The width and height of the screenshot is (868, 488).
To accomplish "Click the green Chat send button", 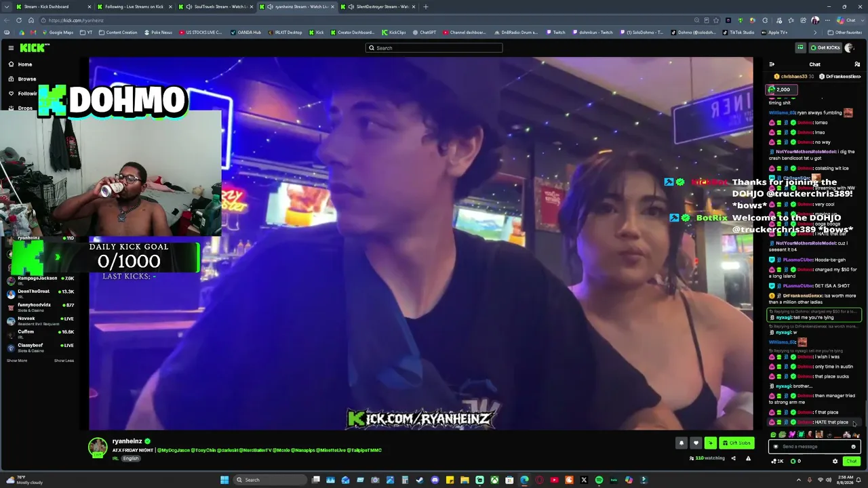I will click(x=852, y=462).
